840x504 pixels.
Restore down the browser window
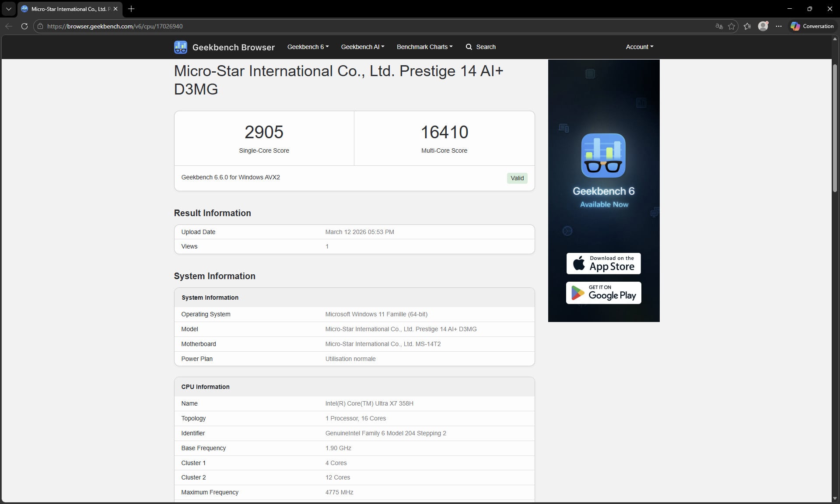click(810, 9)
